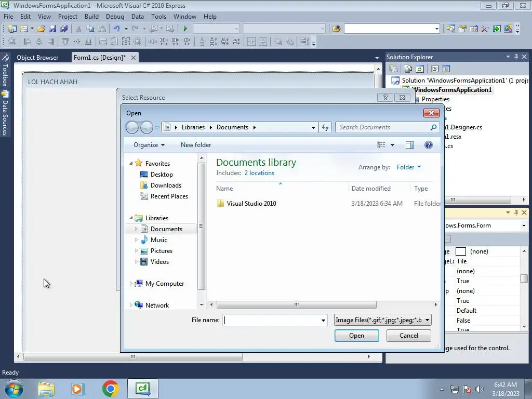This screenshot has height=399, width=532.
Task: Select Desktop under Favorites
Action: tap(162, 175)
